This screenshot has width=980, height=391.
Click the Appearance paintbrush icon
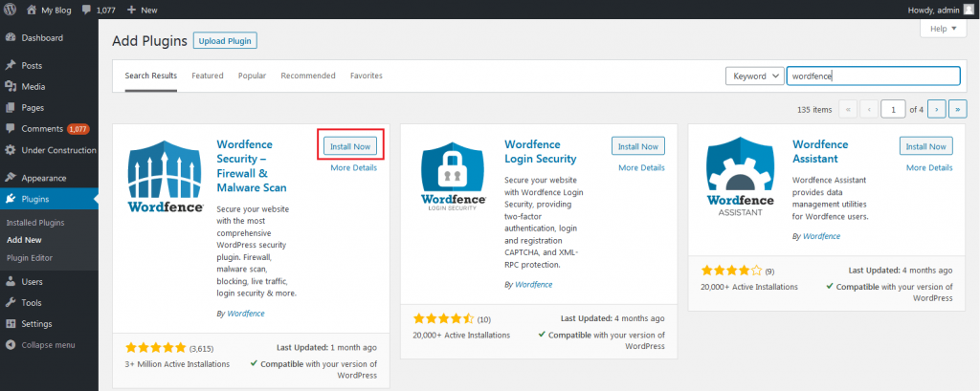point(10,178)
